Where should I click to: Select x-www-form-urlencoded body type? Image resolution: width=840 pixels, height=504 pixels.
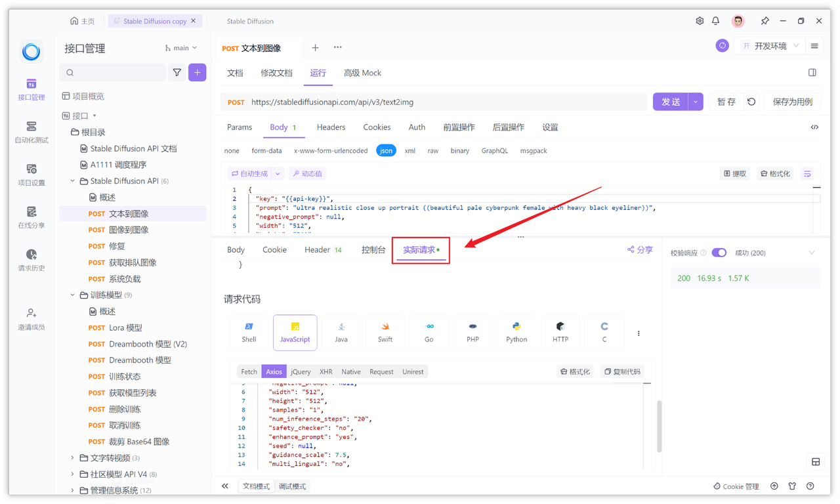331,151
